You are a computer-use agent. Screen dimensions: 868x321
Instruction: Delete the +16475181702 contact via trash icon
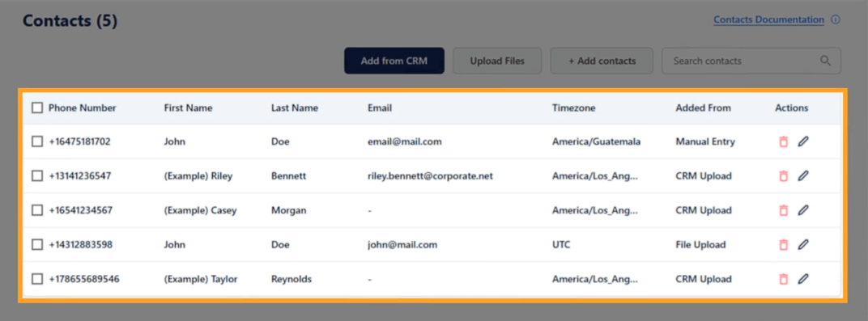tap(783, 142)
